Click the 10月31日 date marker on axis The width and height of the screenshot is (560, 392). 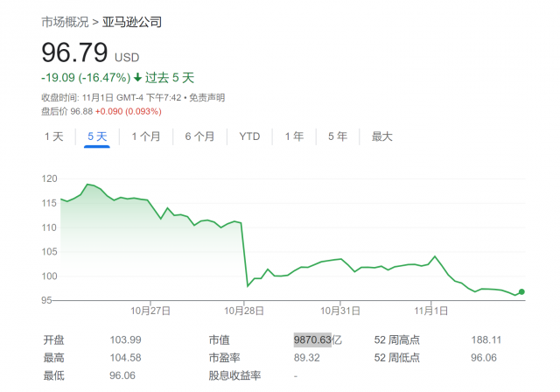click(x=340, y=311)
